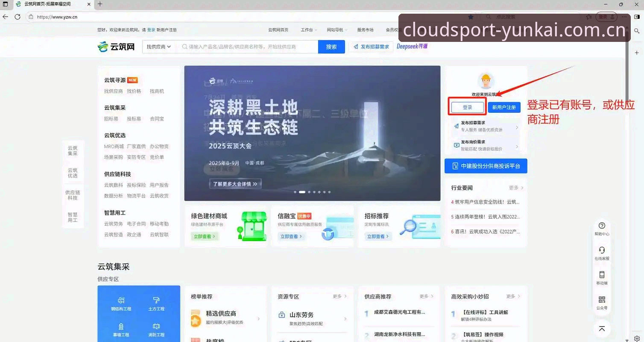This screenshot has height=342, width=644.
Task: Click the Deepseek寻源 link
Action: pos(412,46)
